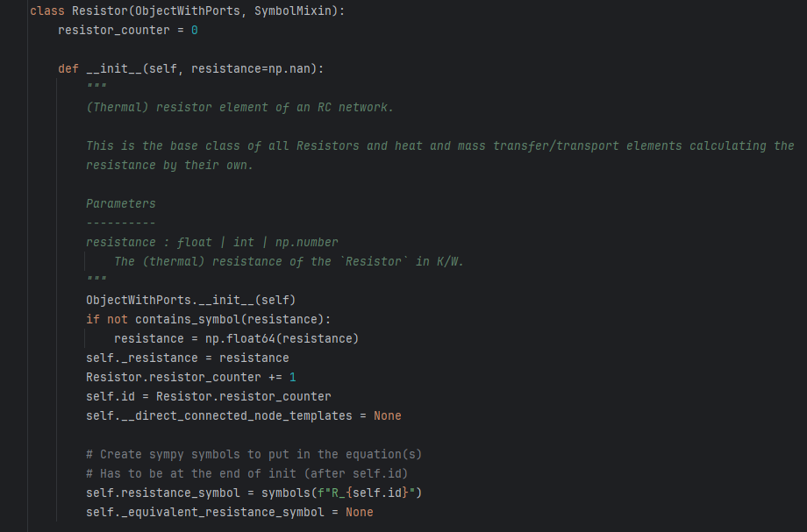Click the Resistor class name in the definition
Viewport: 807px width, 532px height.
coord(100,11)
